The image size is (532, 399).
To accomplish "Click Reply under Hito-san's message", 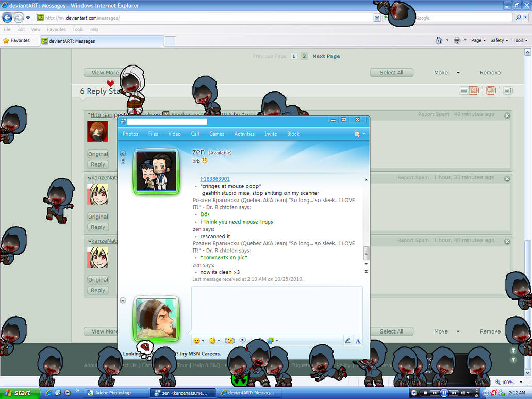I will click(x=98, y=164).
